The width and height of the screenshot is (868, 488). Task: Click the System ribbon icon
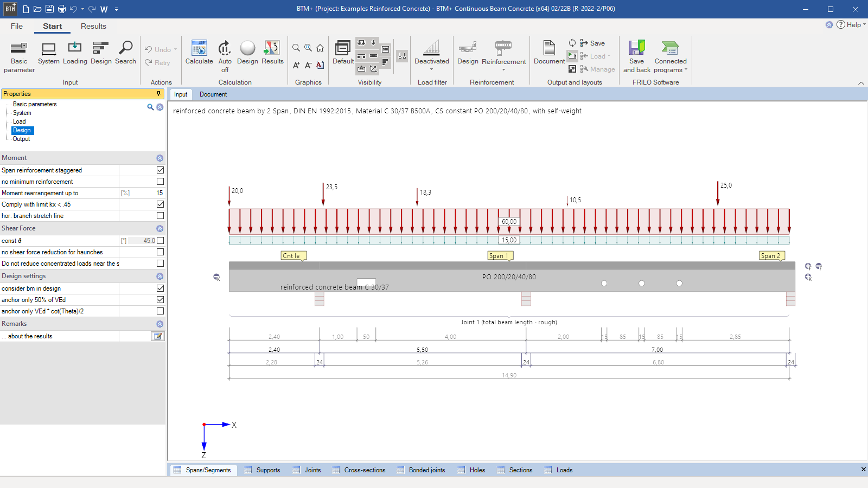click(x=49, y=53)
